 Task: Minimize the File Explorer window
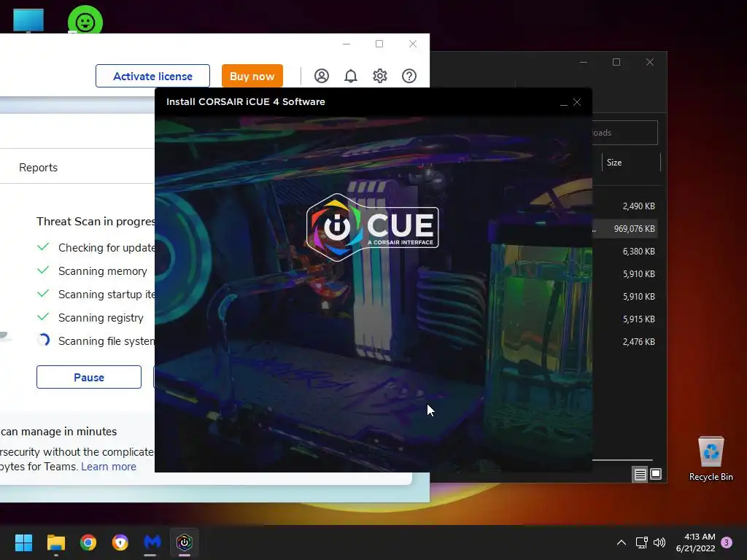[x=584, y=63]
